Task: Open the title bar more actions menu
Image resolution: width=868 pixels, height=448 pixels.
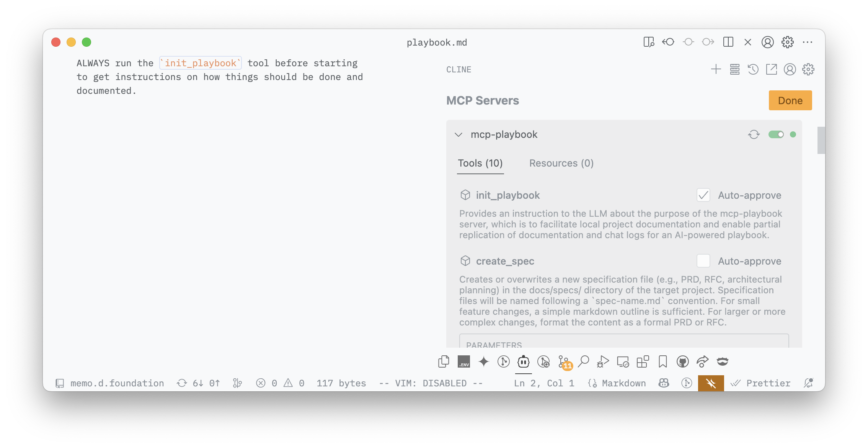Action: tap(808, 42)
